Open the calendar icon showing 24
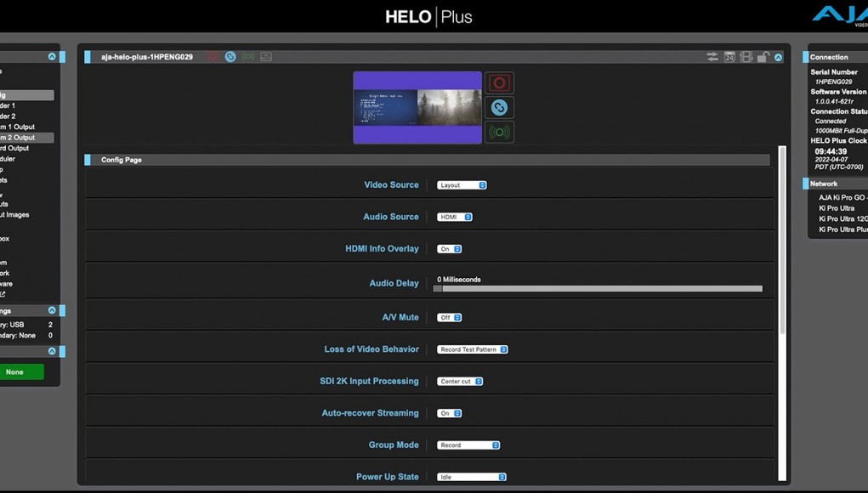 pos(729,57)
